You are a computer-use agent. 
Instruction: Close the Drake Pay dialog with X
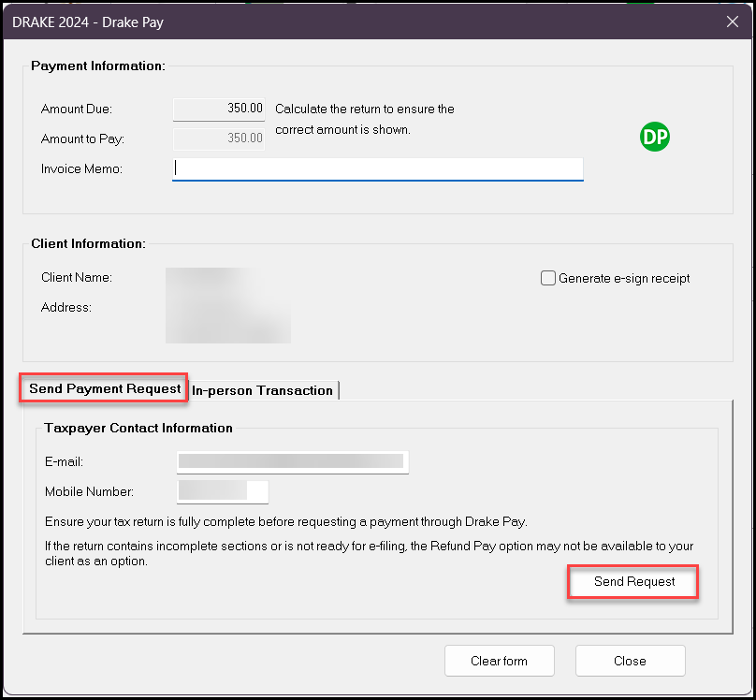732,22
